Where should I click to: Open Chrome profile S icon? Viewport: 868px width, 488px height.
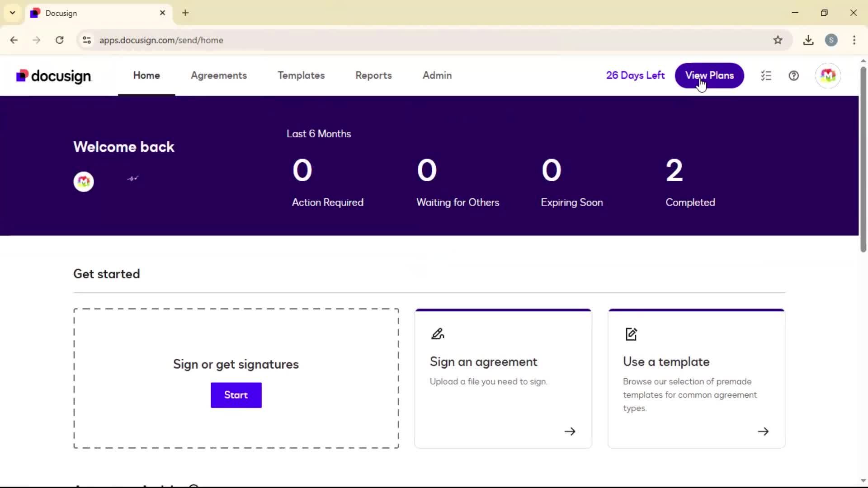831,40
